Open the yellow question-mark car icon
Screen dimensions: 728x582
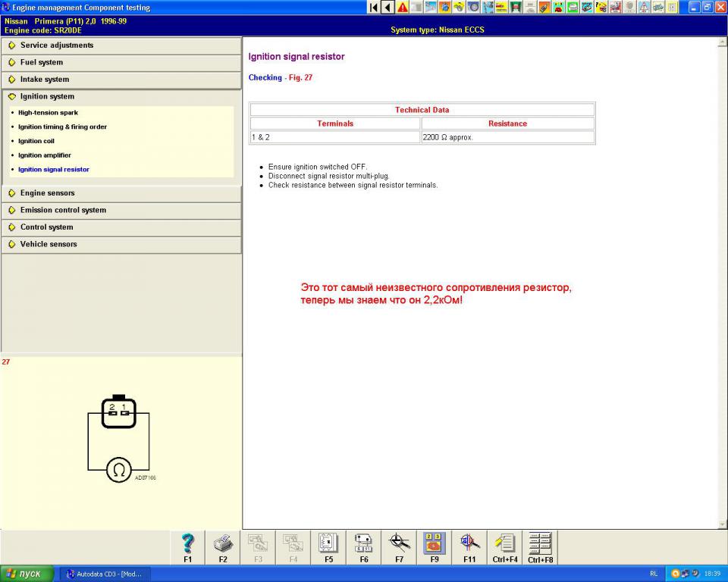click(601, 7)
